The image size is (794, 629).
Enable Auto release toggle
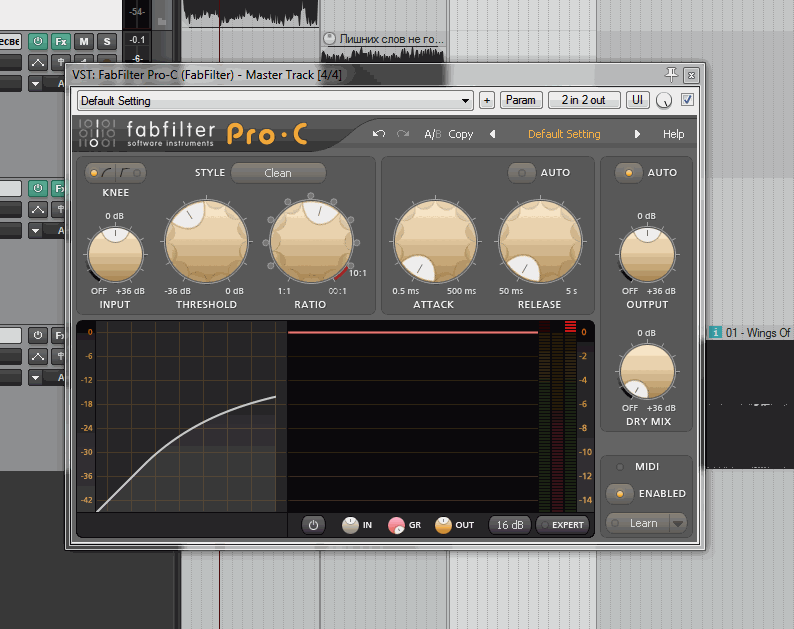click(522, 173)
